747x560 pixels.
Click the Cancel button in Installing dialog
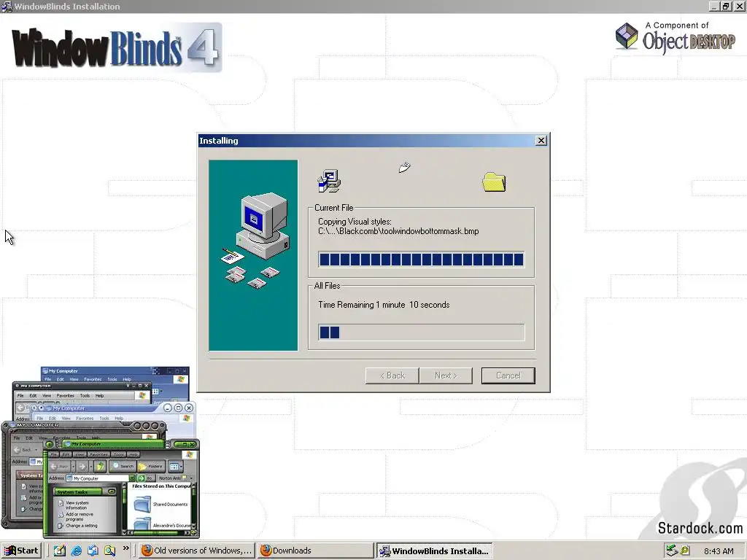point(508,376)
